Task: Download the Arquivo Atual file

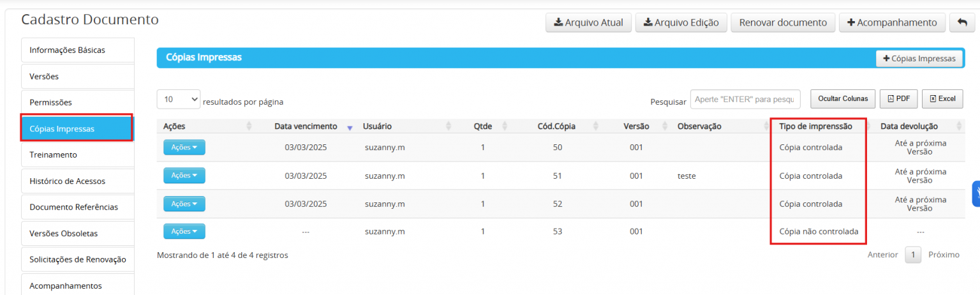Action: (588, 22)
